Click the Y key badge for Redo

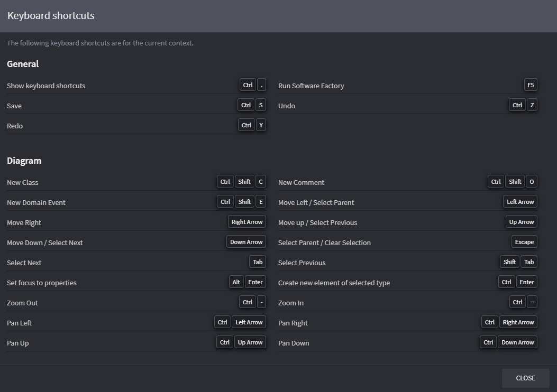click(x=261, y=125)
